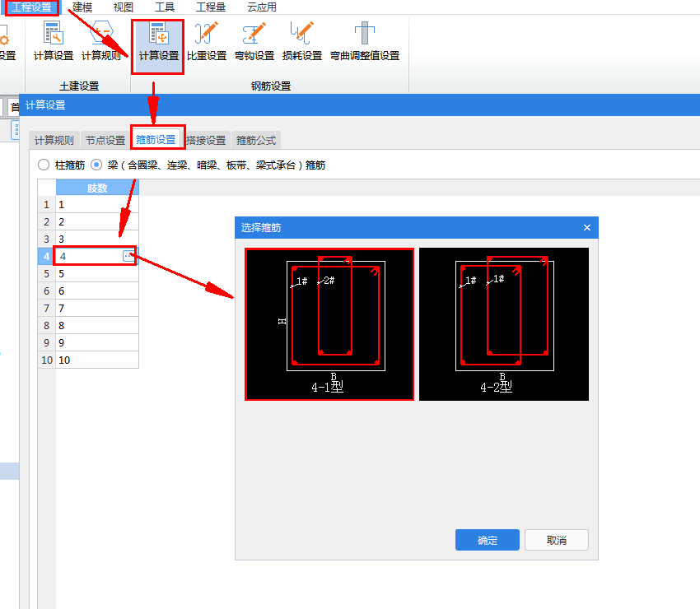This screenshot has height=609, width=700.
Task: Open 弯曲调整值设置 tool
Action: (364, 41)
